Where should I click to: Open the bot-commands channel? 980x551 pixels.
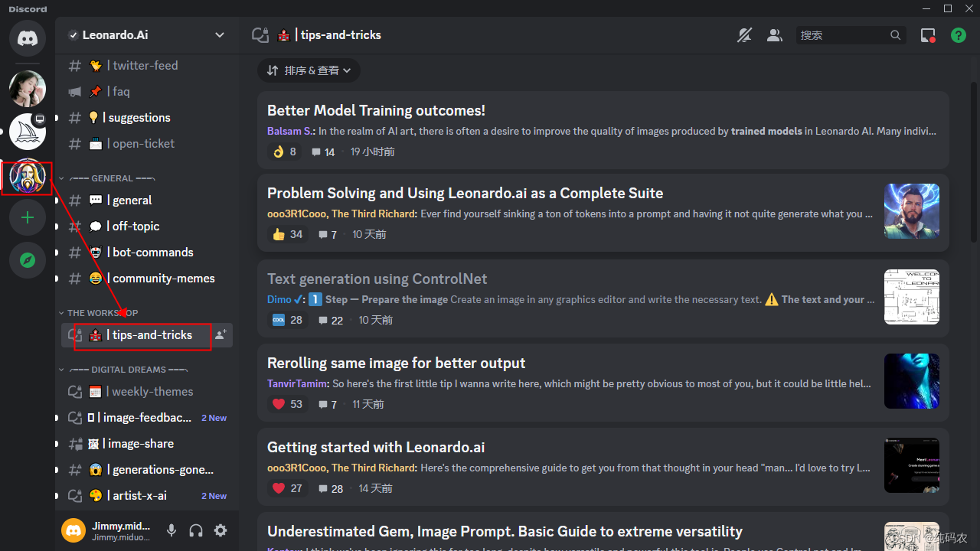[147, 252]
